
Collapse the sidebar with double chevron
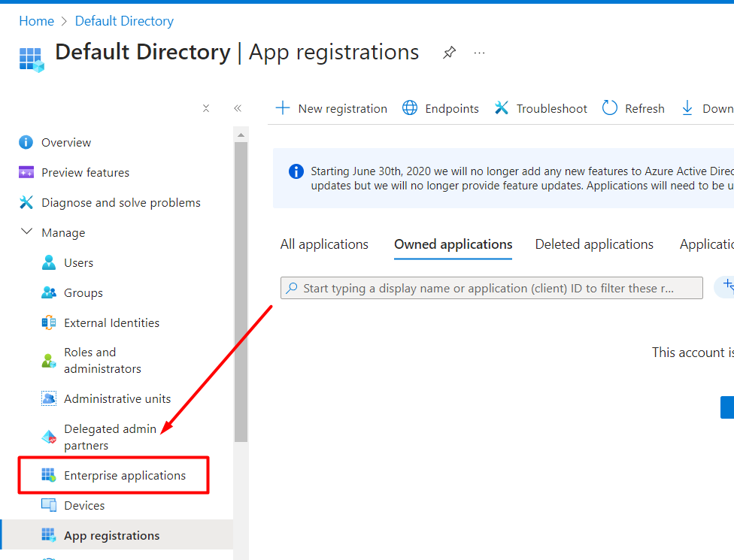[238, 108]
